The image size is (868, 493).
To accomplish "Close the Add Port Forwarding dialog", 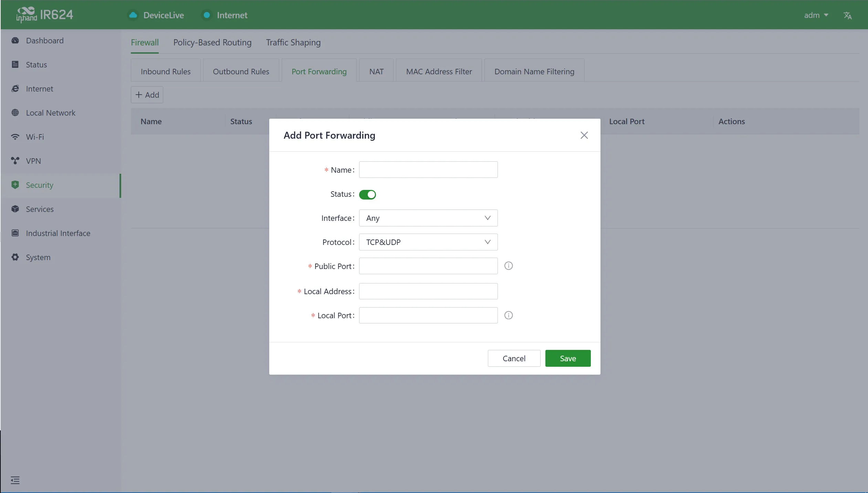I will point(584,136).
